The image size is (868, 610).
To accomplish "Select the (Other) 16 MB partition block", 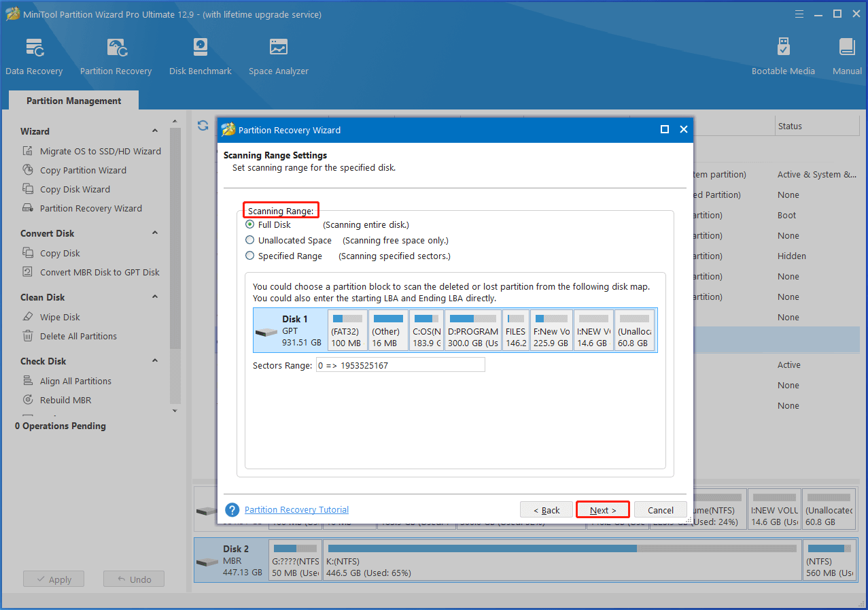I will pyautogui.click(x=388, y=331).
